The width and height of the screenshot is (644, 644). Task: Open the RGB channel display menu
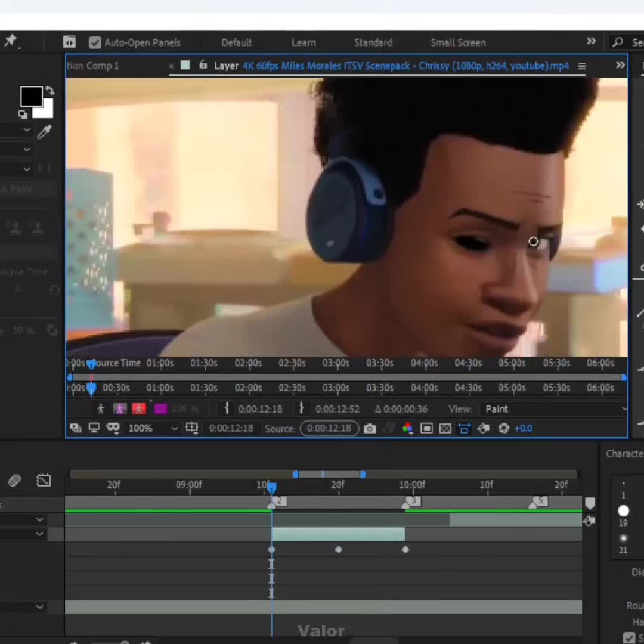[407, 428]
